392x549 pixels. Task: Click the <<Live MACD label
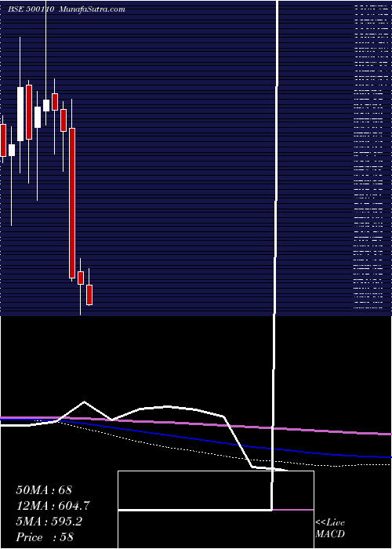330,528
